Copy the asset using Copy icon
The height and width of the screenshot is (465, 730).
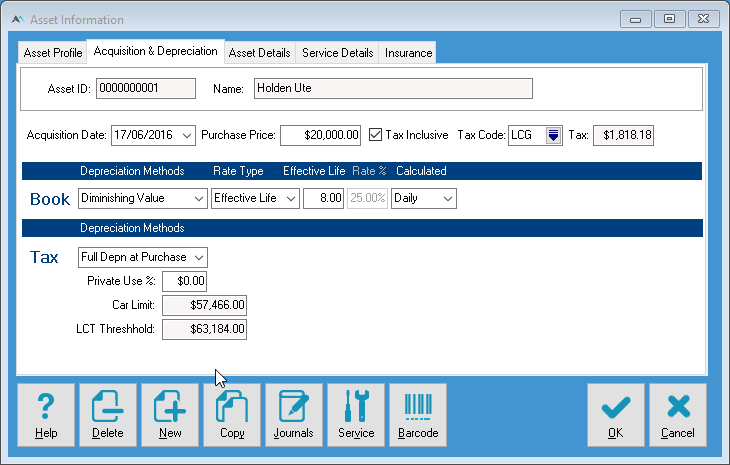point(232,414)
